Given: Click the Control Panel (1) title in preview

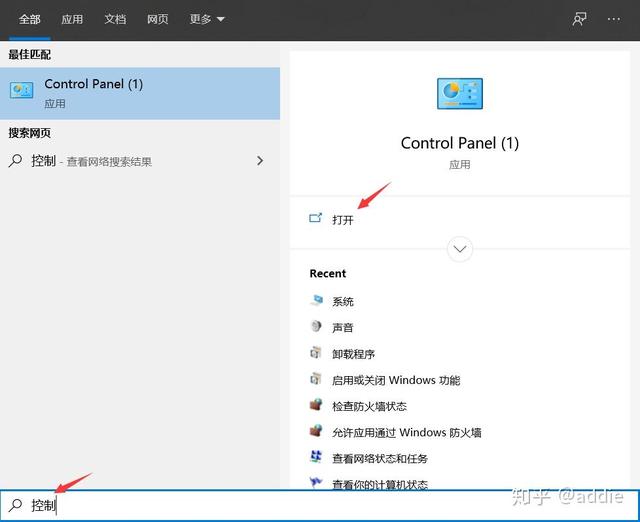Looking at the screenshot, I should [460, 143].
